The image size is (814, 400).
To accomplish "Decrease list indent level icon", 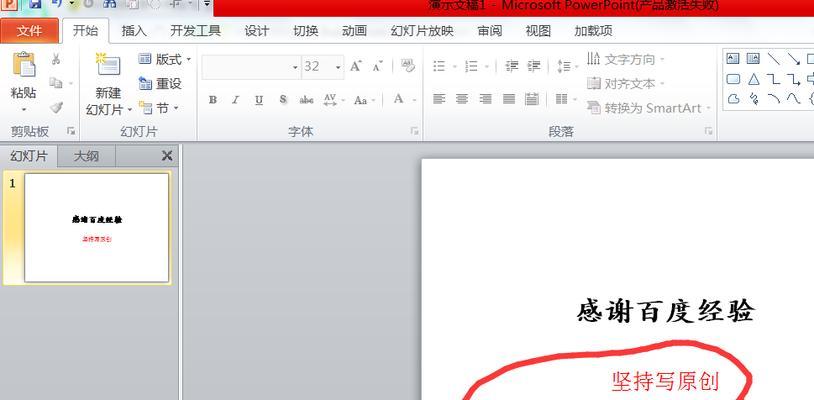I will pos(512,66).
